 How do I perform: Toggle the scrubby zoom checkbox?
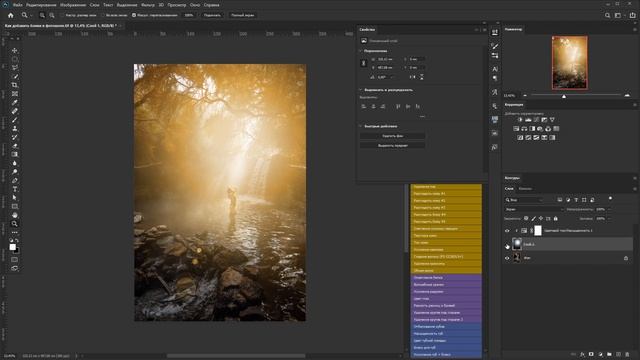pyautogui.click(x=134, y=15)
